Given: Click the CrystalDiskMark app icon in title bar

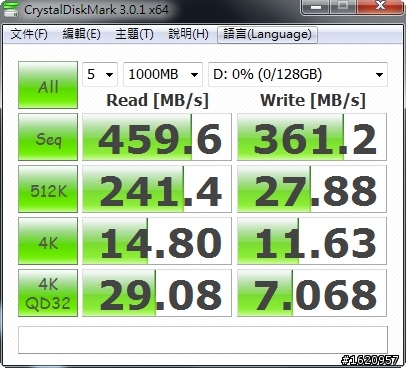Looking at the screenshot, I should tap(10, 9).
